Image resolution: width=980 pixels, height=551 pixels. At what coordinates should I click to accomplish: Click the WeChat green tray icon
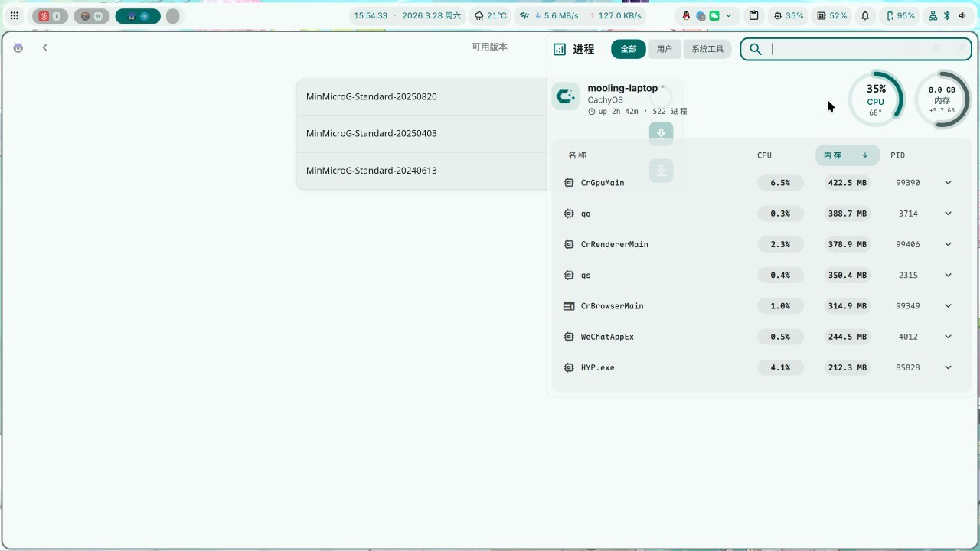pos(714,15)
